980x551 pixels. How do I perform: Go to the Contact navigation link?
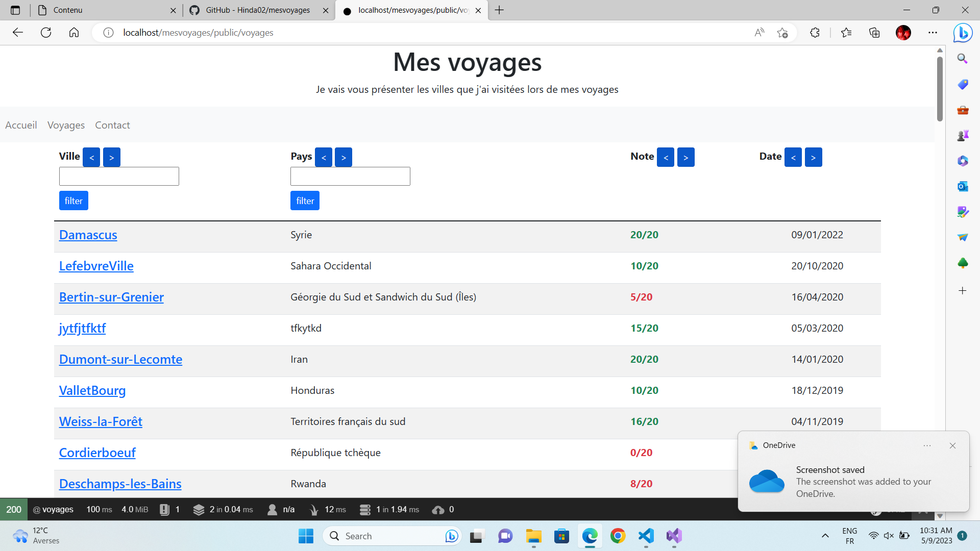click(112, 125)
